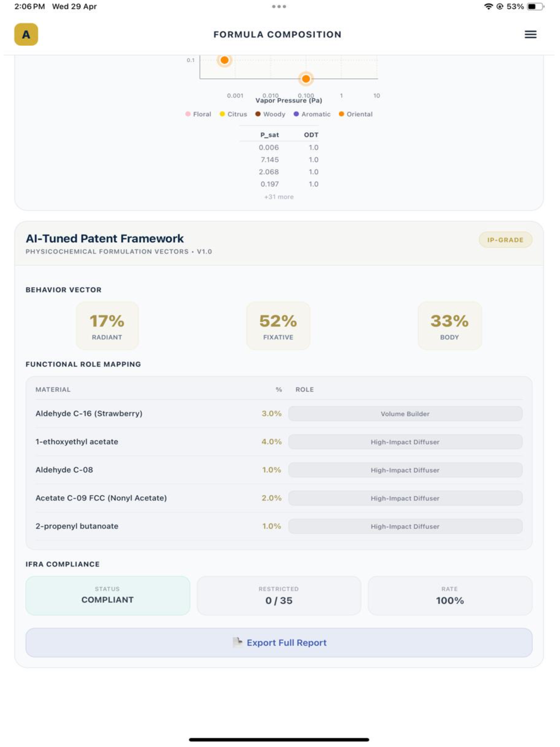Select the orange Oriental data point near 0.100
560x747 pixels.
306,79
